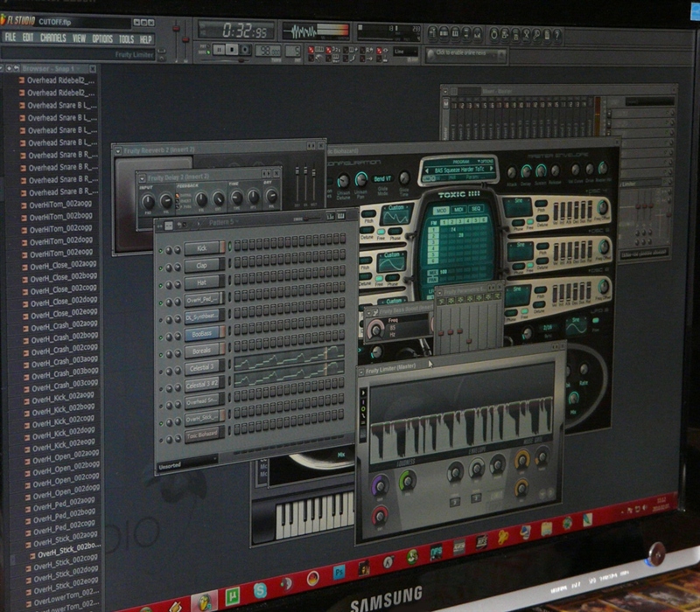Screen dimensions: 700x612
Task: Click the Hat channel button
Action: point(203,282)
